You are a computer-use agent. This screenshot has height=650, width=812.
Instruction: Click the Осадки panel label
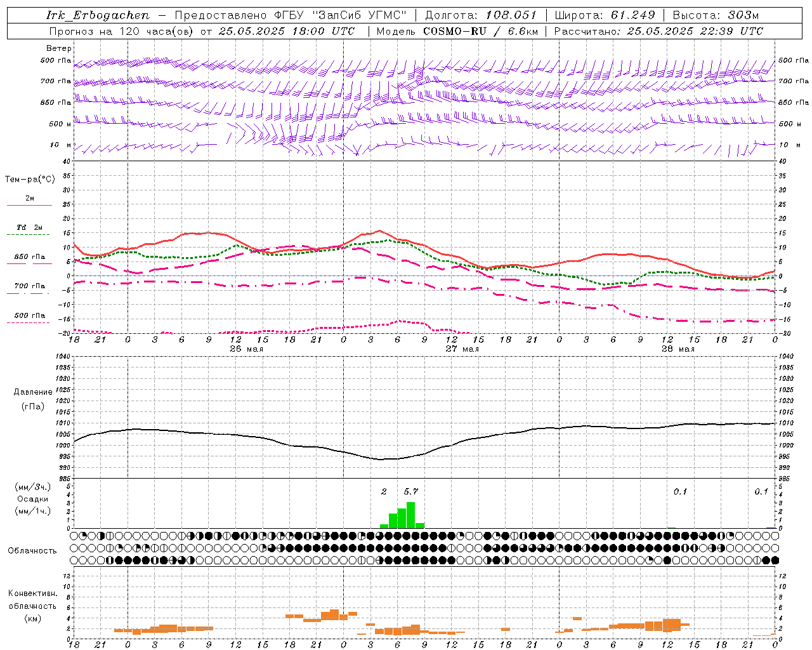click(x=32, y=499)
